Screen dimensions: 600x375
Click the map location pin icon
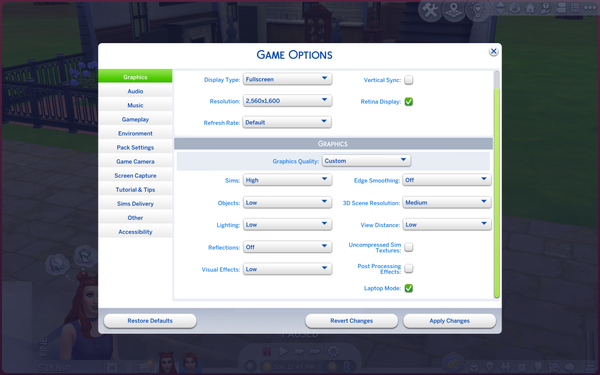454,10
